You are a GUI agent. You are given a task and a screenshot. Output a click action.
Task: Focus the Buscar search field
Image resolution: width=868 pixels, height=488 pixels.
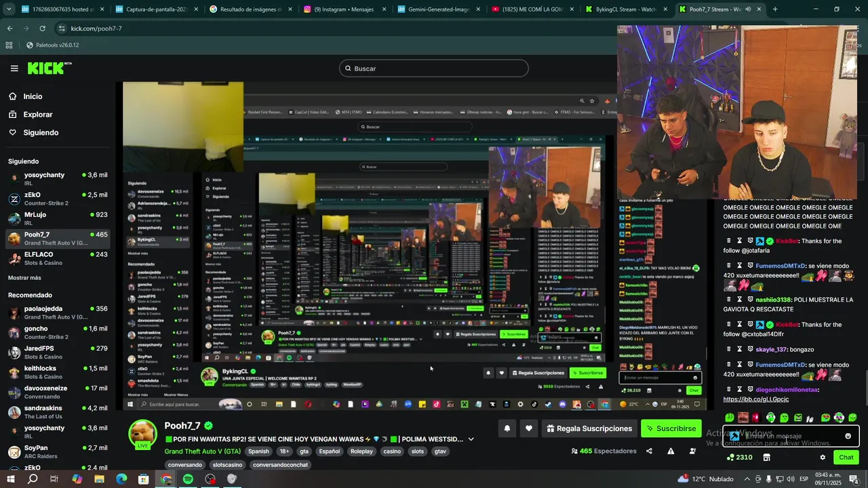[434, 68]
